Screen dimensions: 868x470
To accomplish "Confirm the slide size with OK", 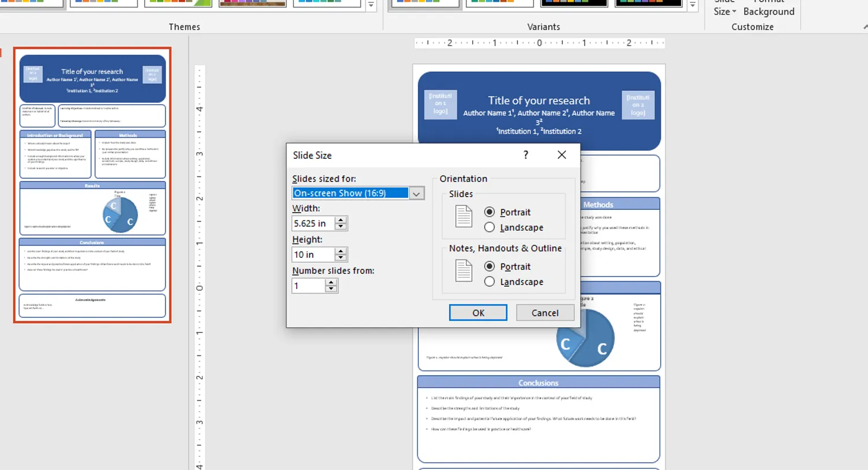I will click(x=478, y=313).
